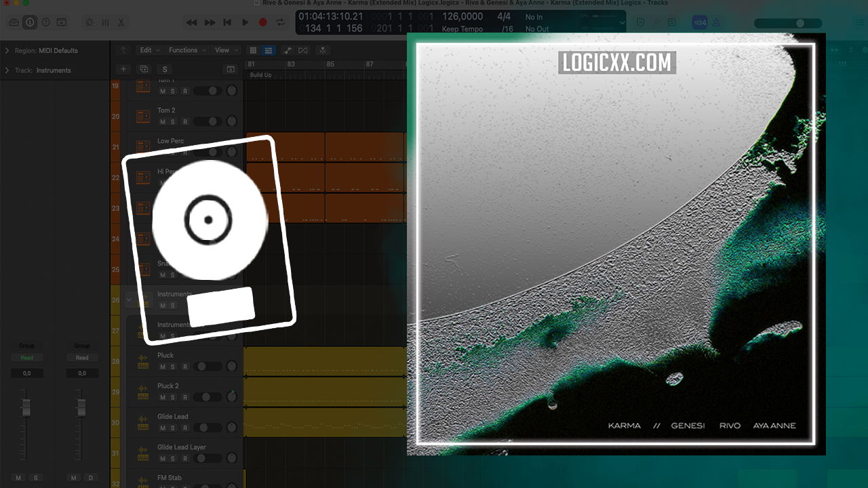The image size is (868, 488).
Task: Click the Inspector info button
Action: pos(30,22)
